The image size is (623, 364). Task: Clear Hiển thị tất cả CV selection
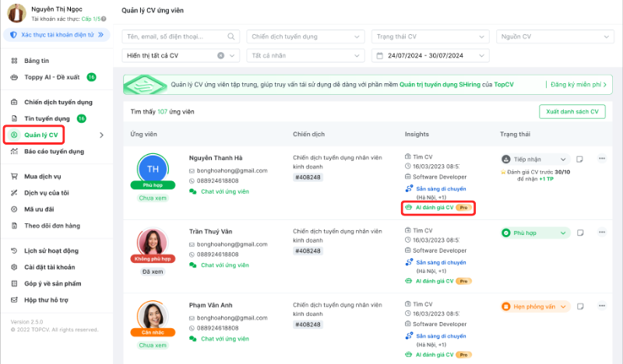[221, 55]
